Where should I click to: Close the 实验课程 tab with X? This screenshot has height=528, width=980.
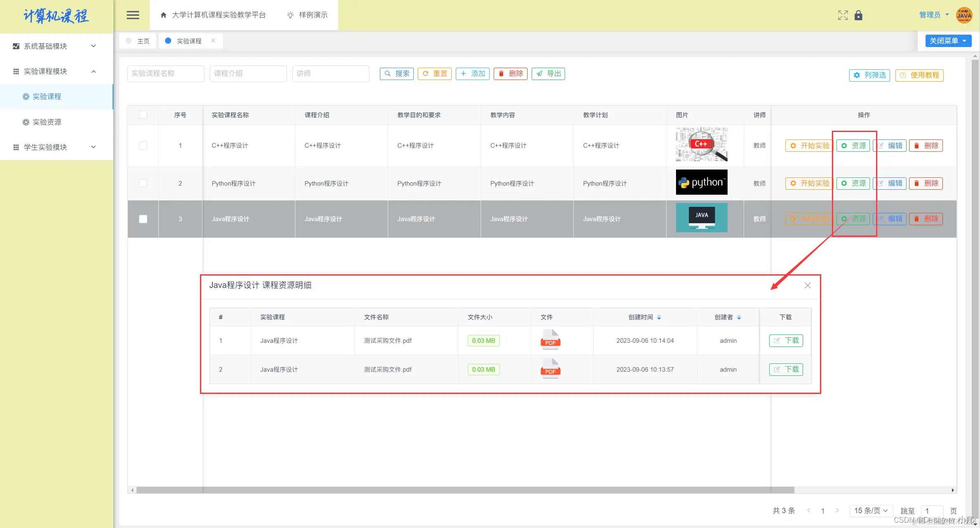(x=213, y=40)
